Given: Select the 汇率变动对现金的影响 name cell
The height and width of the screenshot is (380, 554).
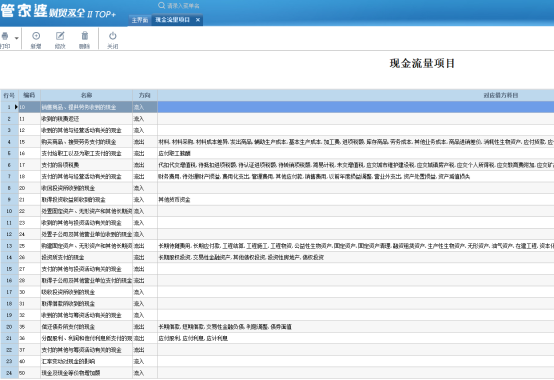Looking at the screenshot, I should 87,362.
